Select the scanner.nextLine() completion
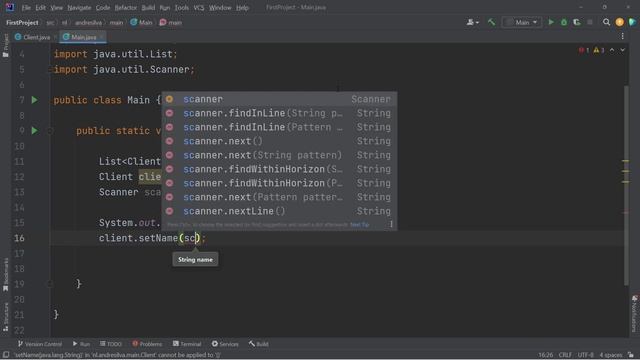This screenshot has width=640, height=360. coord(279,211)
